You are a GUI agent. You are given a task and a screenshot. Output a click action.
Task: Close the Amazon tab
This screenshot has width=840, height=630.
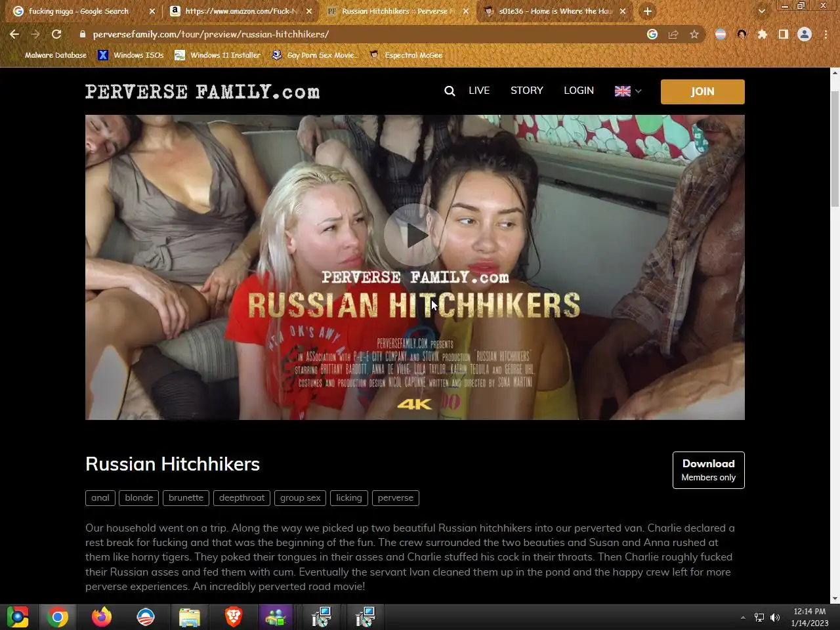[309, 11]
